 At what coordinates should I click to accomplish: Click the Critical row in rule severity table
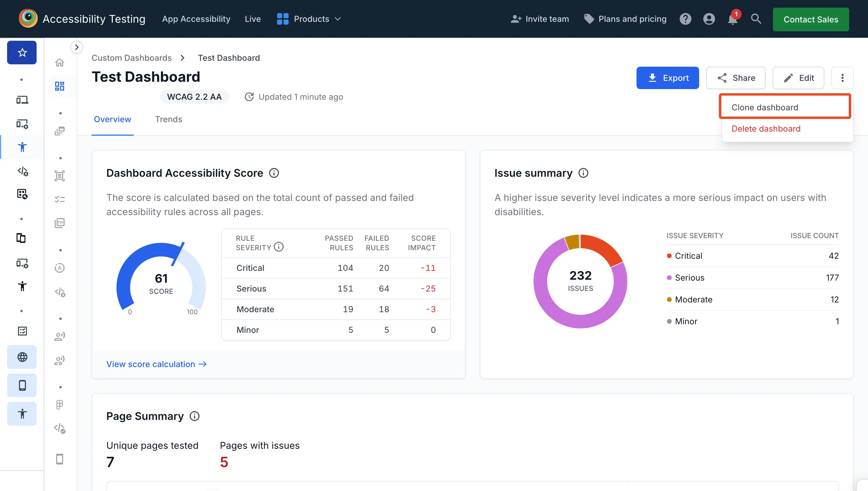[336, 268]
